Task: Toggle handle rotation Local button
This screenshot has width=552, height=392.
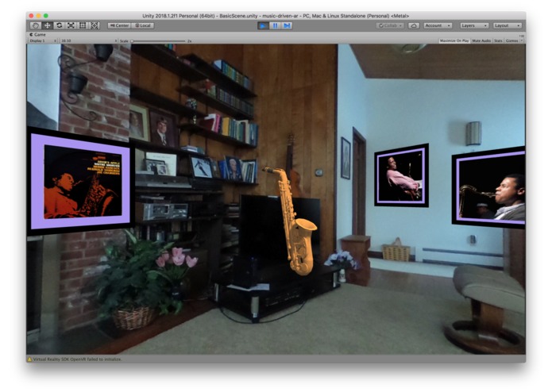Action: point(143,25)
